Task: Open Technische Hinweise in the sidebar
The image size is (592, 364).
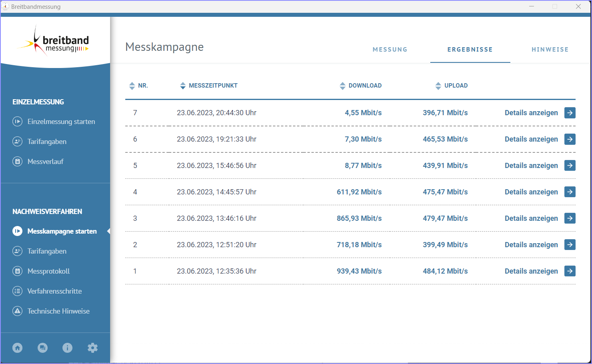Action: click(58, 311)
